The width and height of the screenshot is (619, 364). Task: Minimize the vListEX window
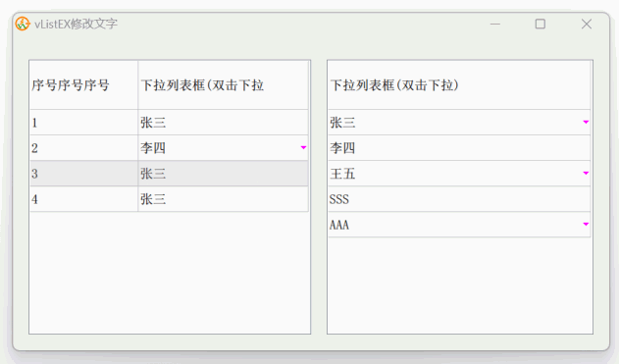pos(495,25)
